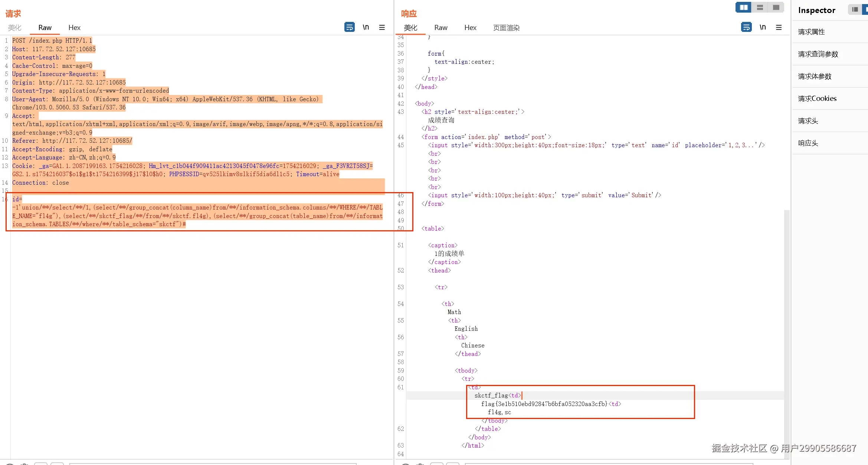Toggle word wrap in request panel
Viewport: 868px width, 465px height.
pos(349,27)
